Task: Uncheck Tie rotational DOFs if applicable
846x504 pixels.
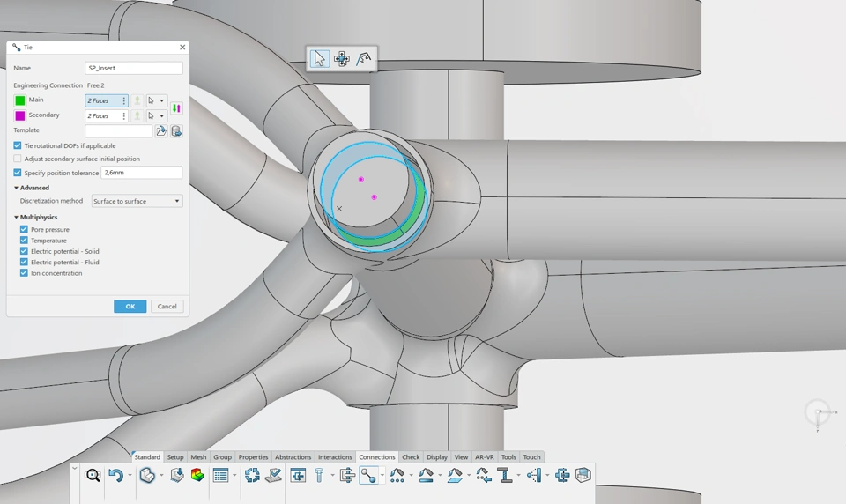Action: (18, 145)
